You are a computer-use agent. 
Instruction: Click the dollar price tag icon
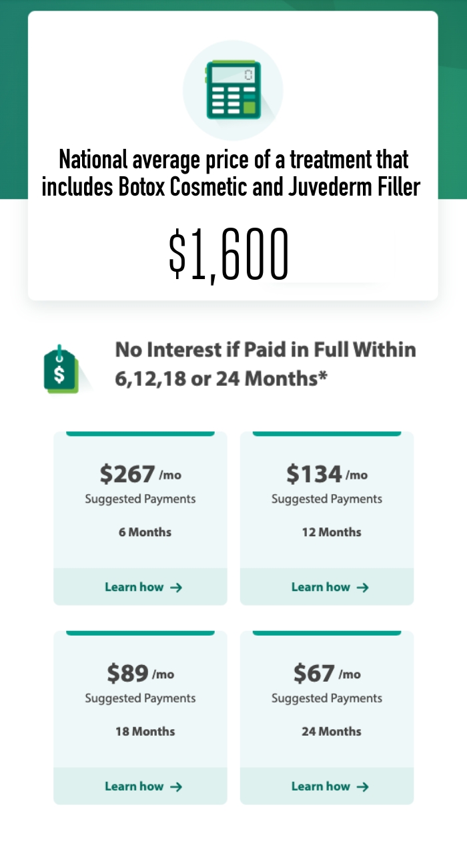point(61,369)
